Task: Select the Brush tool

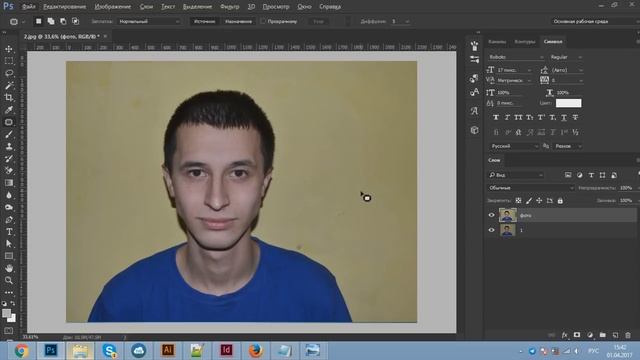Action: click(9, 134)
